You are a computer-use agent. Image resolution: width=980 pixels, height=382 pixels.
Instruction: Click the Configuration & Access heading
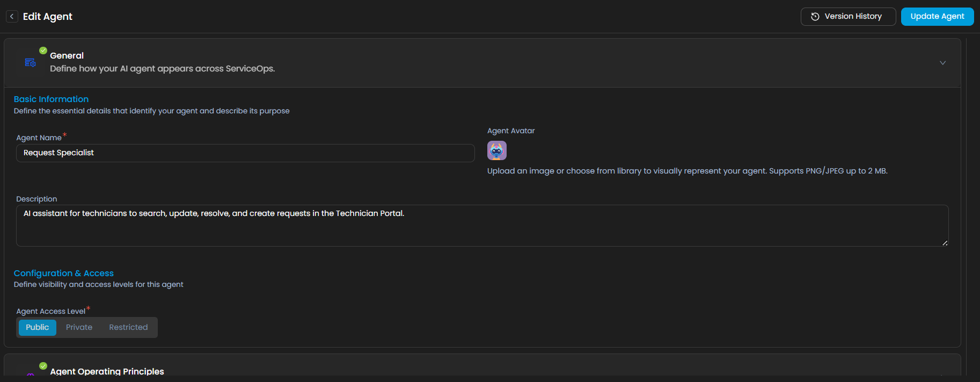coord(63,273)
